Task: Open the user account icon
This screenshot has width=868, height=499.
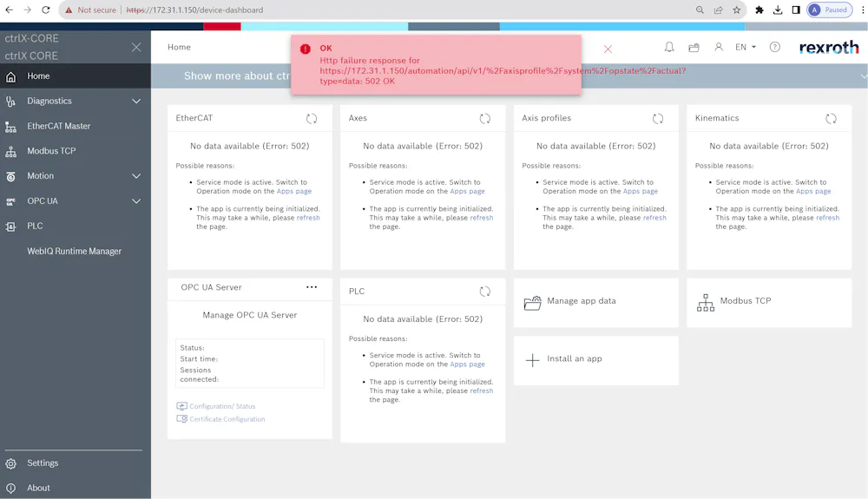Action: (719, 47)
